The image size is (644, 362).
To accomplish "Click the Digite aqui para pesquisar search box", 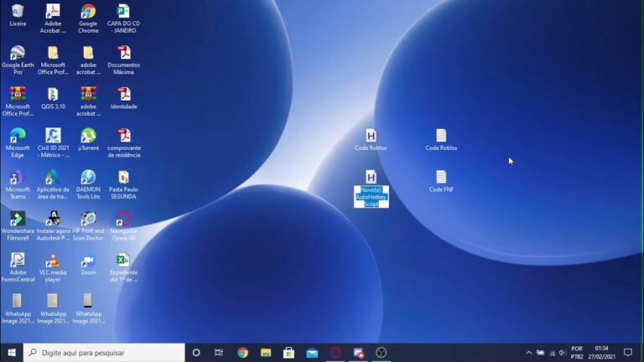I will pos(104,353).
